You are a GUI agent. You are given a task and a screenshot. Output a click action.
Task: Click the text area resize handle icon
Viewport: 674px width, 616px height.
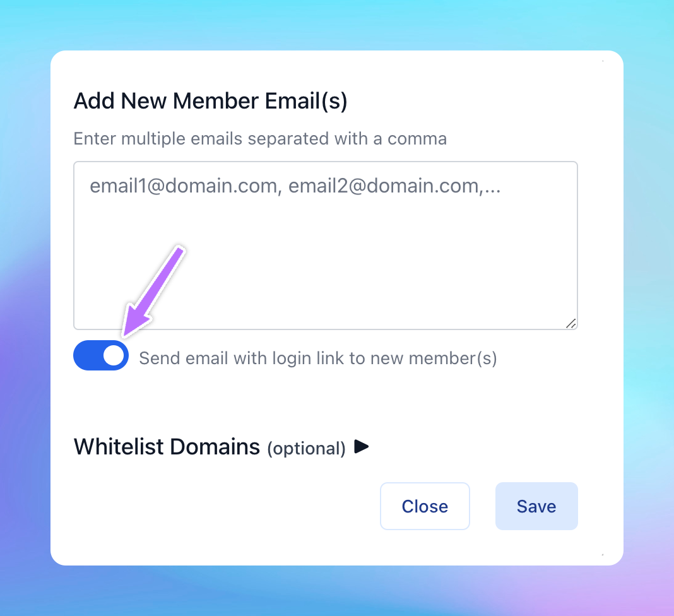click(571, 323)
